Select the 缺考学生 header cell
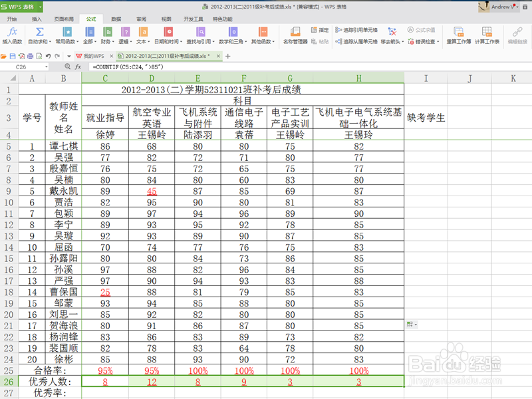 pyautogui.click(x=426, y=118)
